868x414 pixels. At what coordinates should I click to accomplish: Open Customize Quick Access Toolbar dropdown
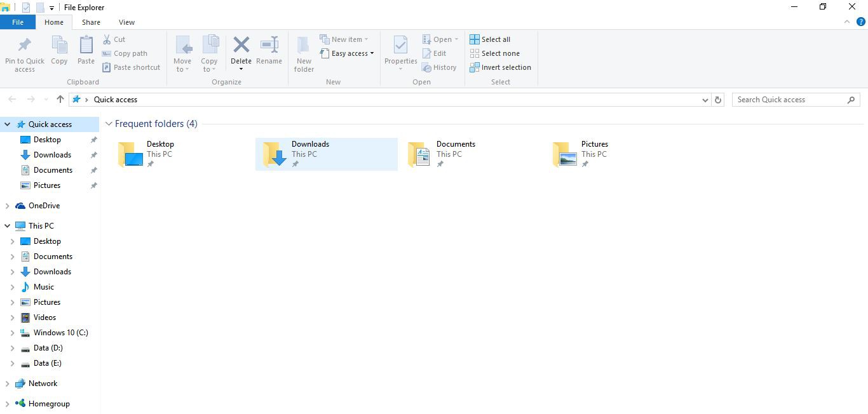pyautogui.click(x=51, y=8)
